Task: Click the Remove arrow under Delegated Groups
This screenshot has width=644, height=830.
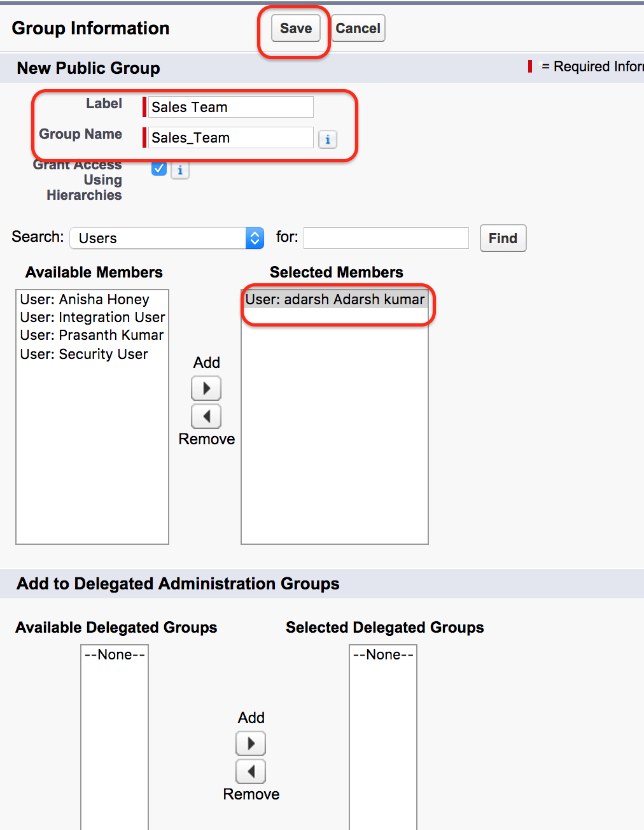Action: pyautogui.click(x=250, y=771)
